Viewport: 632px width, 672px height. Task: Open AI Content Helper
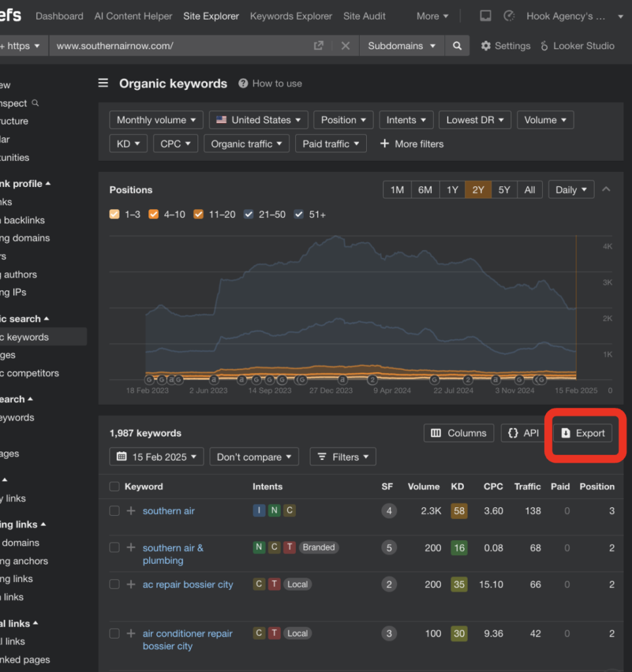(133, 16)
